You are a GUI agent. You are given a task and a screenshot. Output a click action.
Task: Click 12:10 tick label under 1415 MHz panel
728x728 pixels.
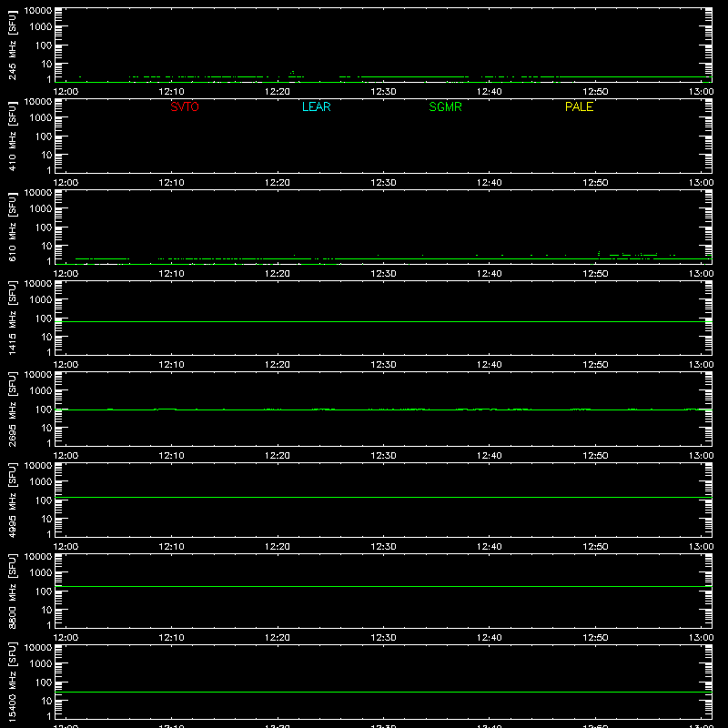pyautogui.click(x=171, y=365)
